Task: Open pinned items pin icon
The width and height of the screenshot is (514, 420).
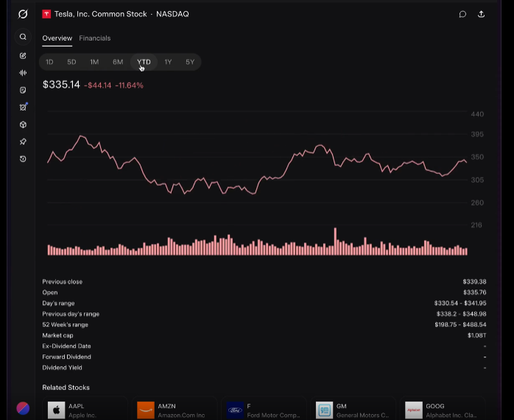Action: [23, 141]
